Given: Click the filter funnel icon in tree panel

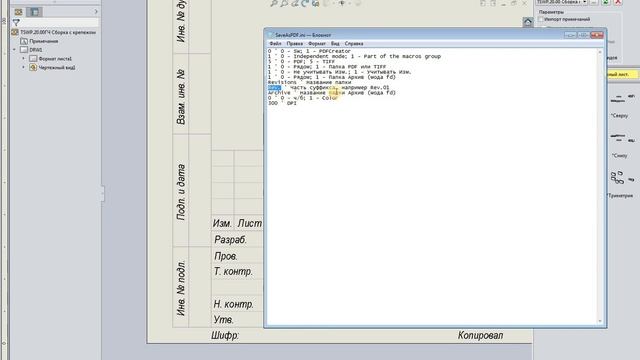Looking at the screenshot, I should 16,22.
